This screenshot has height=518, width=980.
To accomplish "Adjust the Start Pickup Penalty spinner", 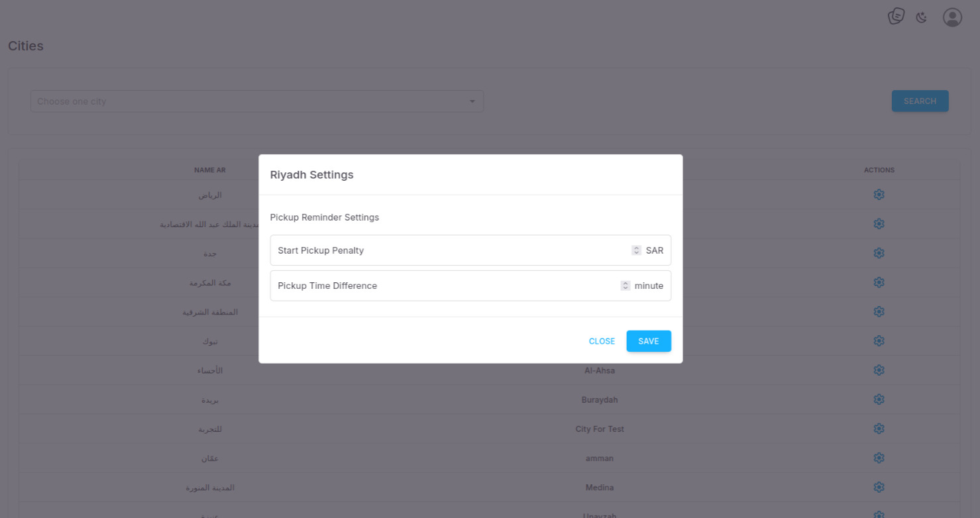I will 636,250.
